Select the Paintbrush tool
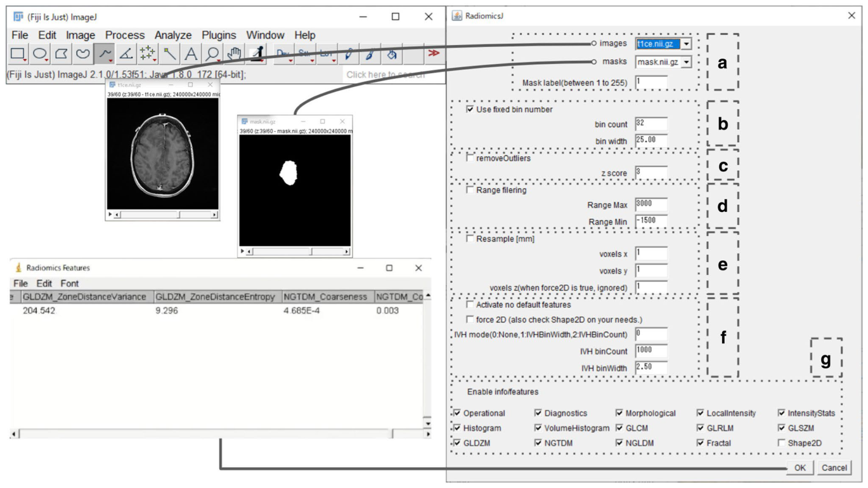Viewport: 868px width, 488px height. click(x=370, y=54)
